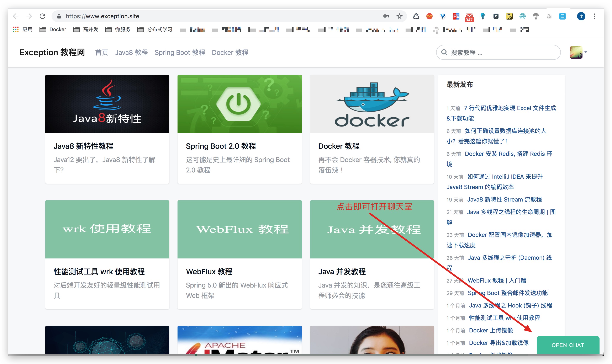The height and width of the screenshot is (364, 612).
Task: Open the Spring Boot 2.0 教程 title
Action: click(221, 146)
